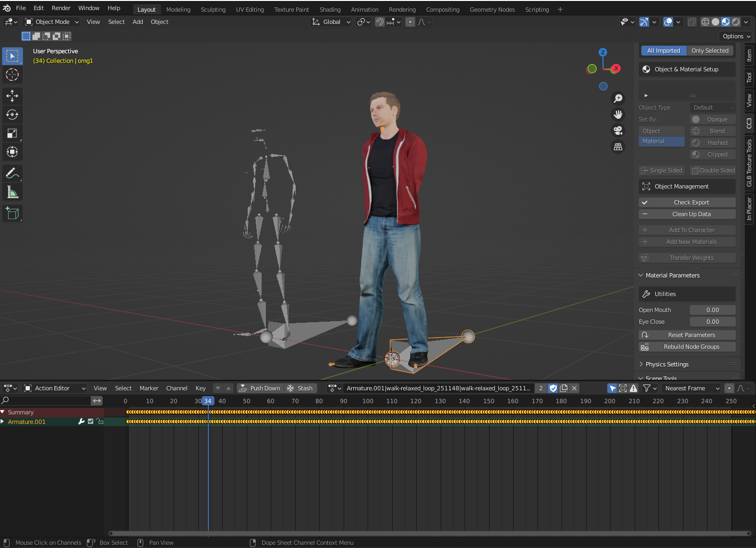Screen dimensions: 756x548
Task: Toggle Show Overlays button in header
Action: click(x=668, y=22)
